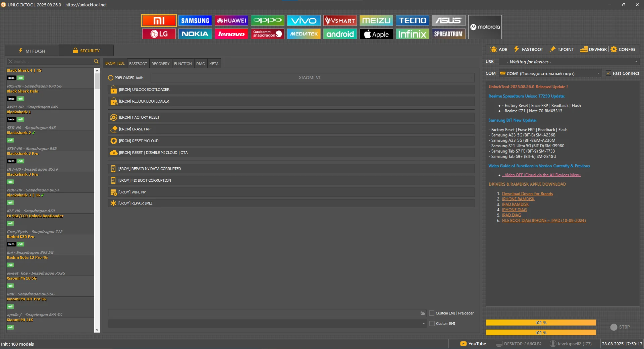644x349 pixels.
Task: Open the CONFIG settings
Action: click(623, 50)
